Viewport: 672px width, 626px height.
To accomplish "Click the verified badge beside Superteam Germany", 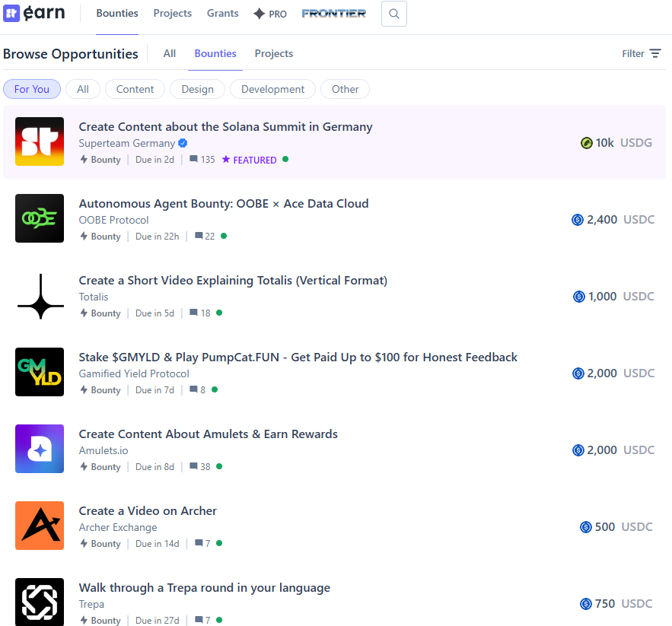I will click(x=183, y=143).
